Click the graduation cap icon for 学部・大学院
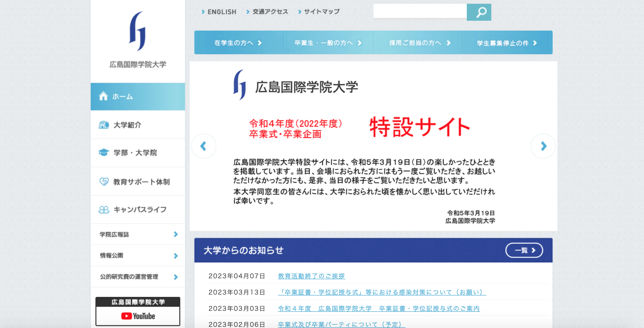Viewport: 644px width, 328px height. click(x=103, y=152)
